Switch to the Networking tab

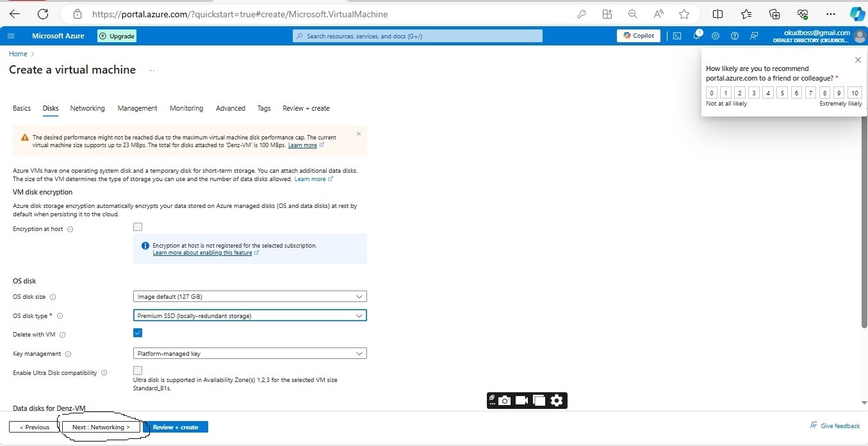[x=88, y=108]
